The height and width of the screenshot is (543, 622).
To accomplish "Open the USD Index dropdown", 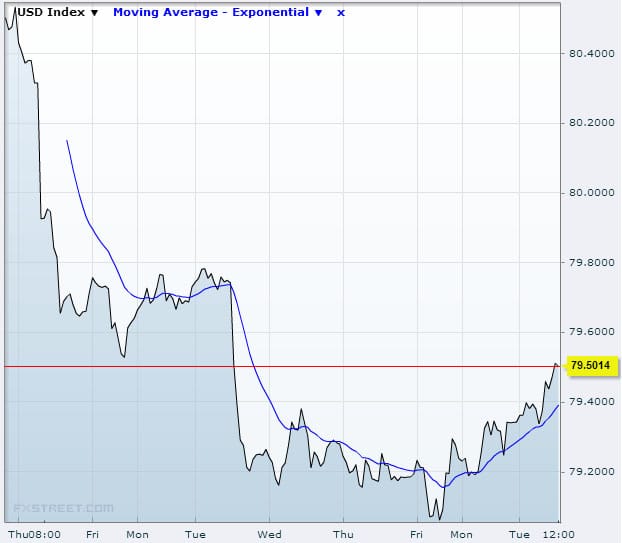I will pyautogui.click(x=58, y=12).
